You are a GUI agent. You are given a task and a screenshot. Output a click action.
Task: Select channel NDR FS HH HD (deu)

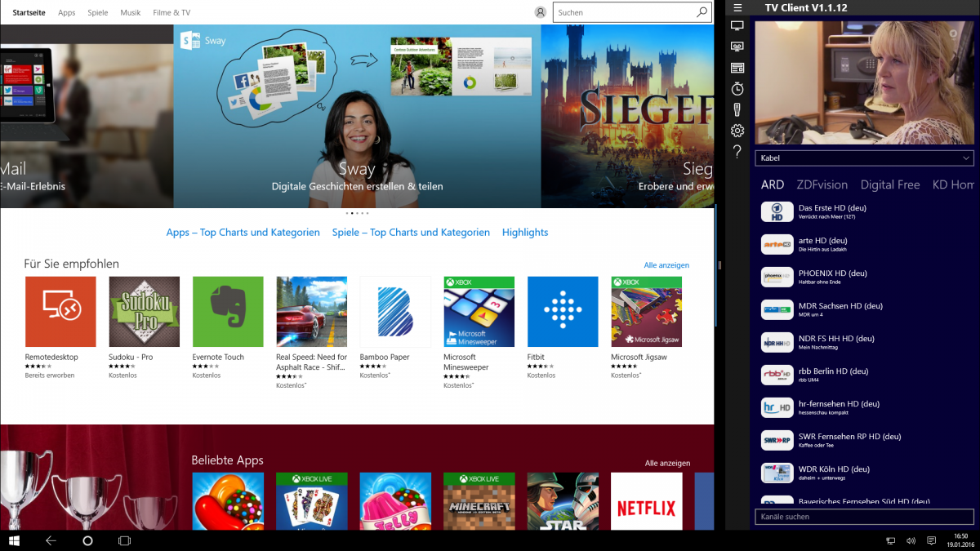click(x=864, y=343)
